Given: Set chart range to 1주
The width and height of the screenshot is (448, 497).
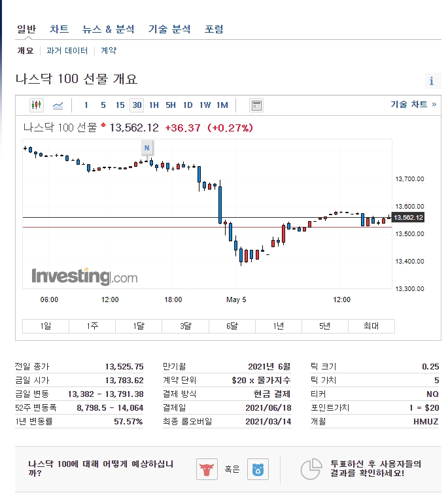Looking at the screenshot, I should pos(92,326).
